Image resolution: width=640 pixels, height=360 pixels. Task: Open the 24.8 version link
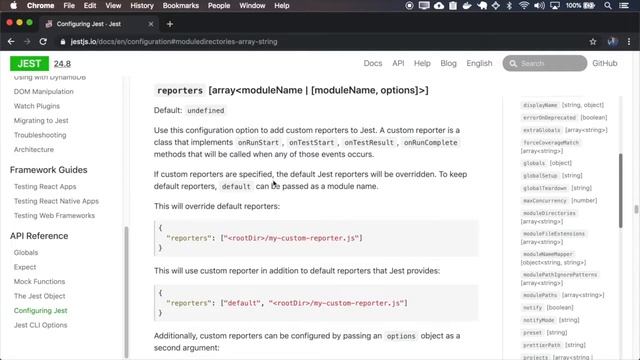[x=62, y=64]
